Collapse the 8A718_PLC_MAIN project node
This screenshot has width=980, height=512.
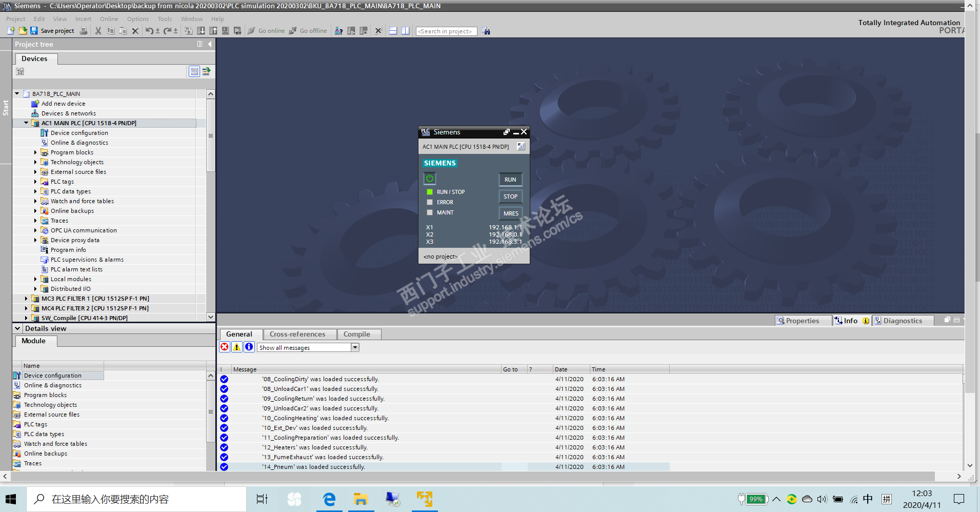coord(17,94)
